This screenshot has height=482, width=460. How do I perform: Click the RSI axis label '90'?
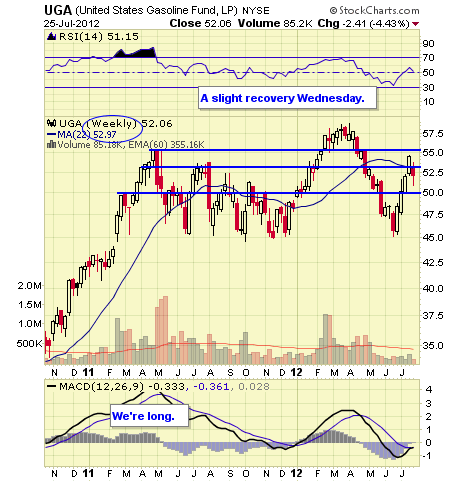point(428,43)
